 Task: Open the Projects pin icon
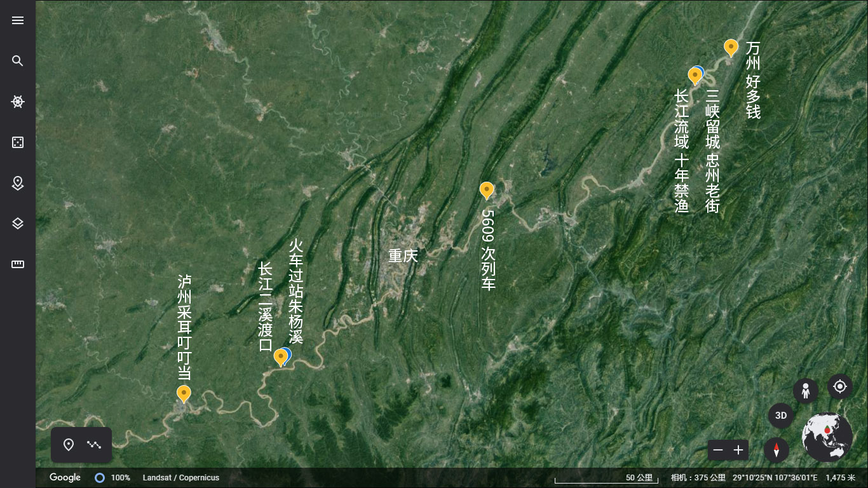pyautogui.click(x=18, y=183)
